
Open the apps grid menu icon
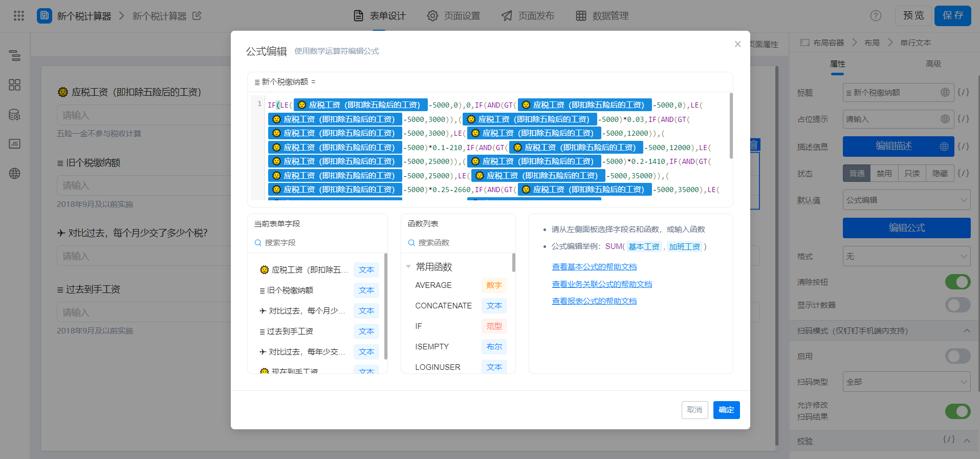[x=19, y=16]
